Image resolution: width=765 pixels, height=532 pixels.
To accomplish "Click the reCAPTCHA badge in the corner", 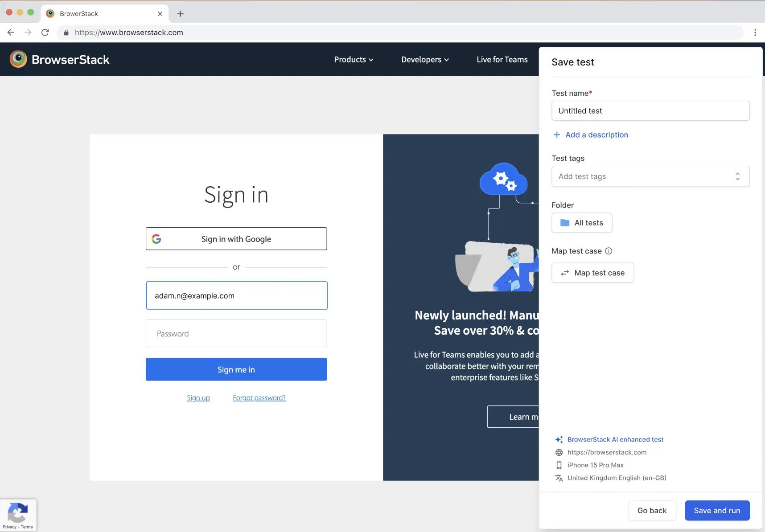I will point(18,515).
